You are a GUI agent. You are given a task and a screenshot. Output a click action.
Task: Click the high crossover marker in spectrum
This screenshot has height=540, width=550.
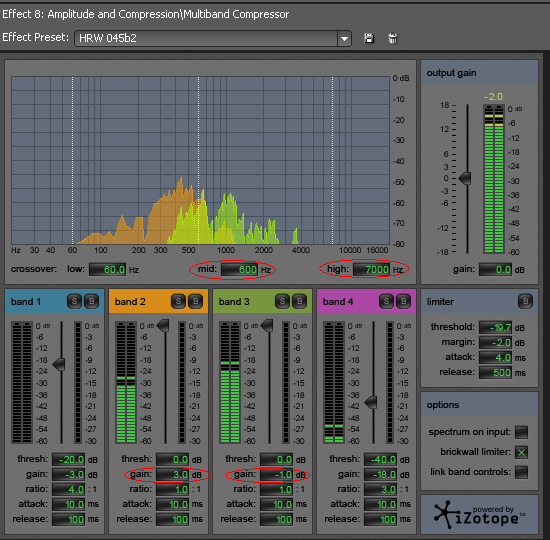[333, 160]
